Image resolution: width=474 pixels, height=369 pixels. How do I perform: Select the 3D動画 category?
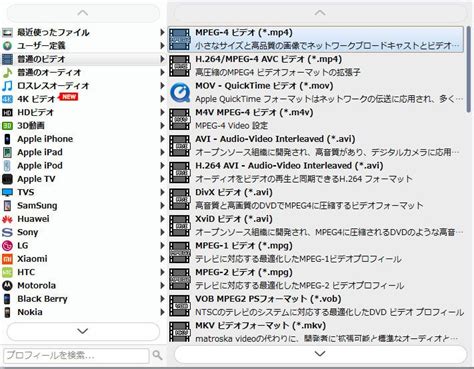coord(83,126)
